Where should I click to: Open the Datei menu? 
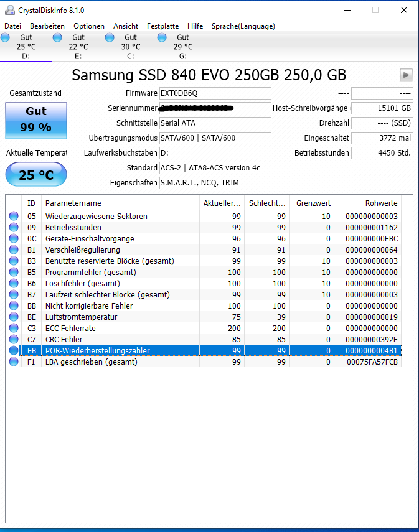pos(13,26)
